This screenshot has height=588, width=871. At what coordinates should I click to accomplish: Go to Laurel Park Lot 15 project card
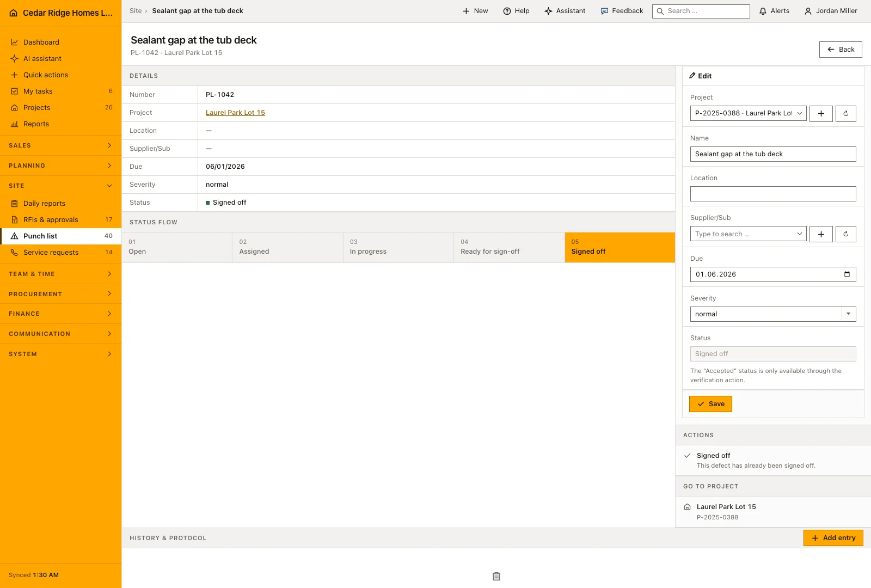(773, 512)
